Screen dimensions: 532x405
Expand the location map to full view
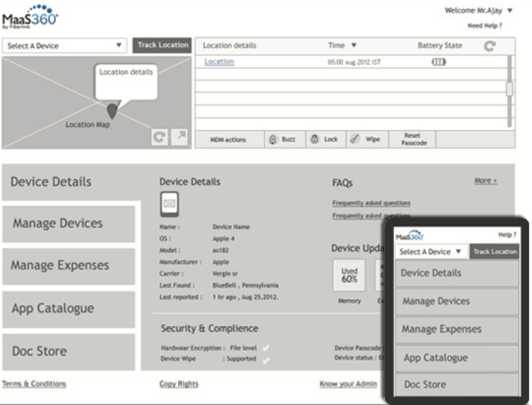[x=180, y=137]
